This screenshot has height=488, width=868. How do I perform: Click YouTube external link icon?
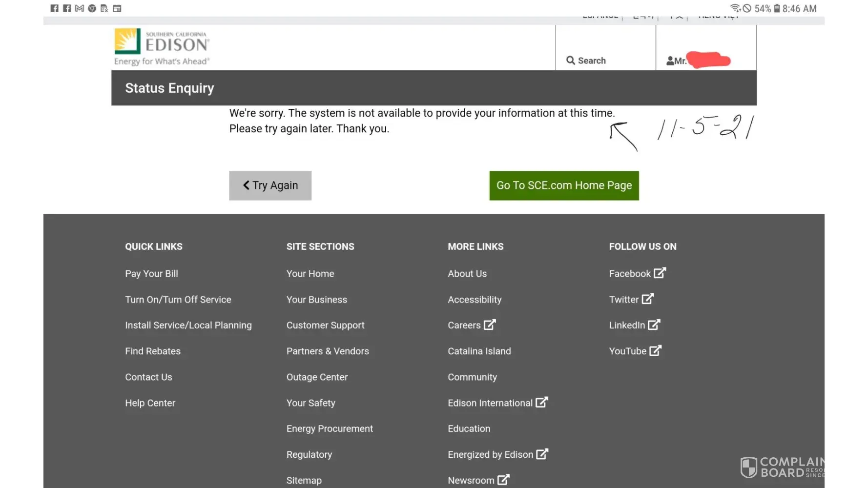click(655, 351)
